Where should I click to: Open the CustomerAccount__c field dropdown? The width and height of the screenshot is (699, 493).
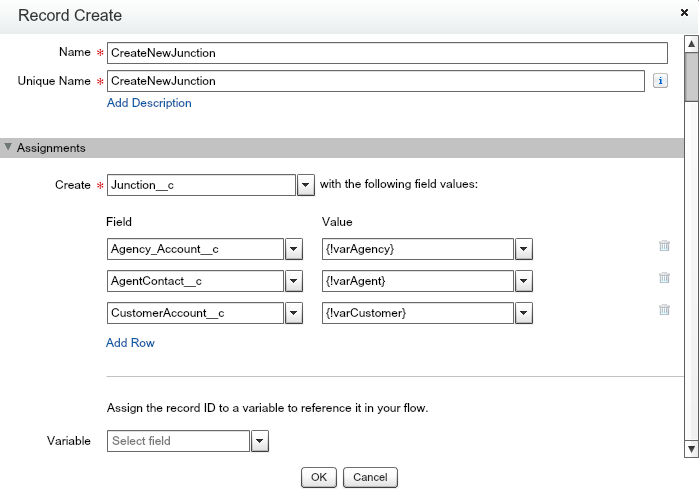294,313
